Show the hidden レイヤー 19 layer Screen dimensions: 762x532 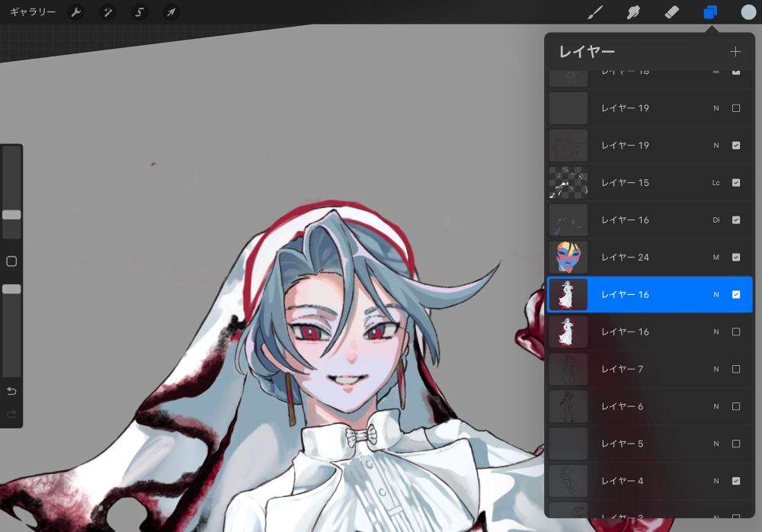pos(736,108)
